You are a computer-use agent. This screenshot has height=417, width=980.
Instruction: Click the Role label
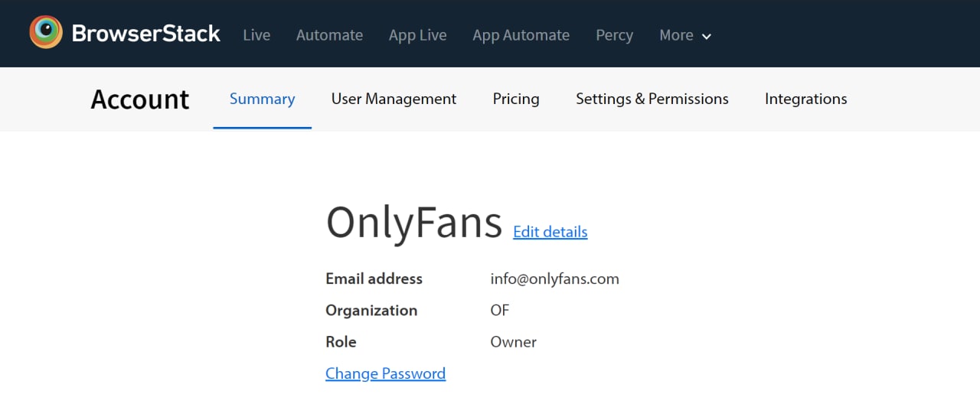click(341, 342)
